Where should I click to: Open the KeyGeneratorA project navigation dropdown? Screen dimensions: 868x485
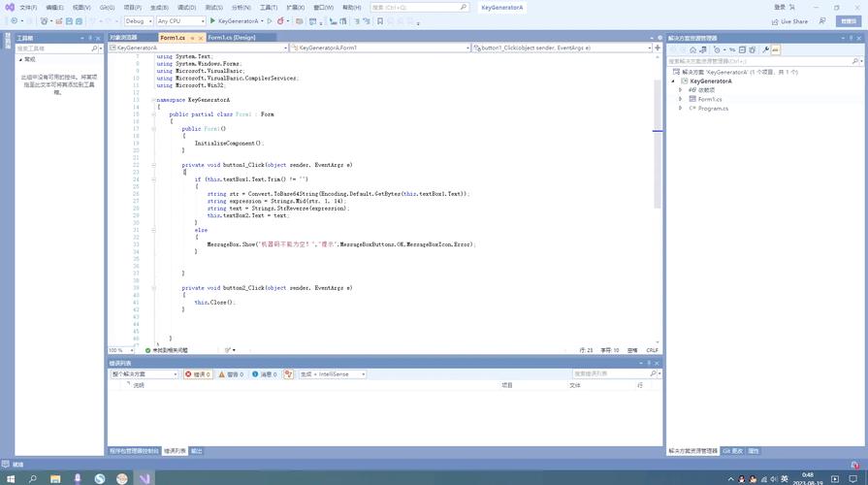(x=198, y=48)
